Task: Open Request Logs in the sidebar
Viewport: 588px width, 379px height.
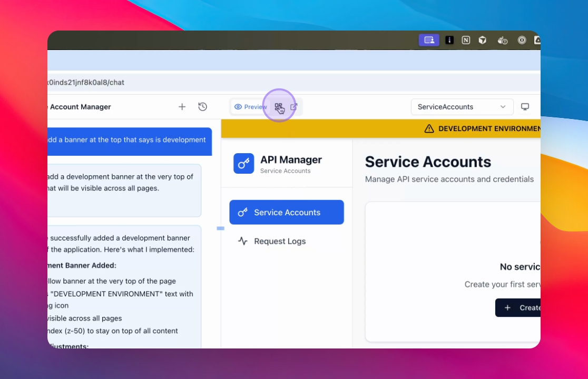Action: (287, 241)
